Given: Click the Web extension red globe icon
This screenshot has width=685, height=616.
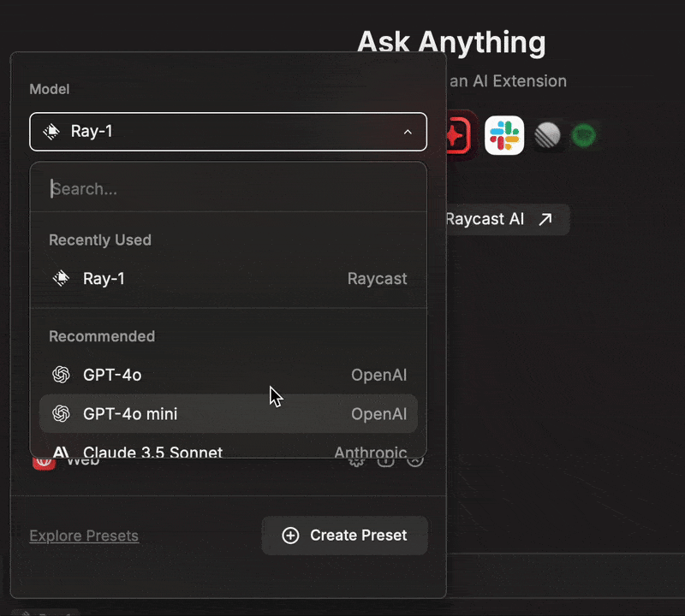Looking at the screenshot, I should pos(45,464).
